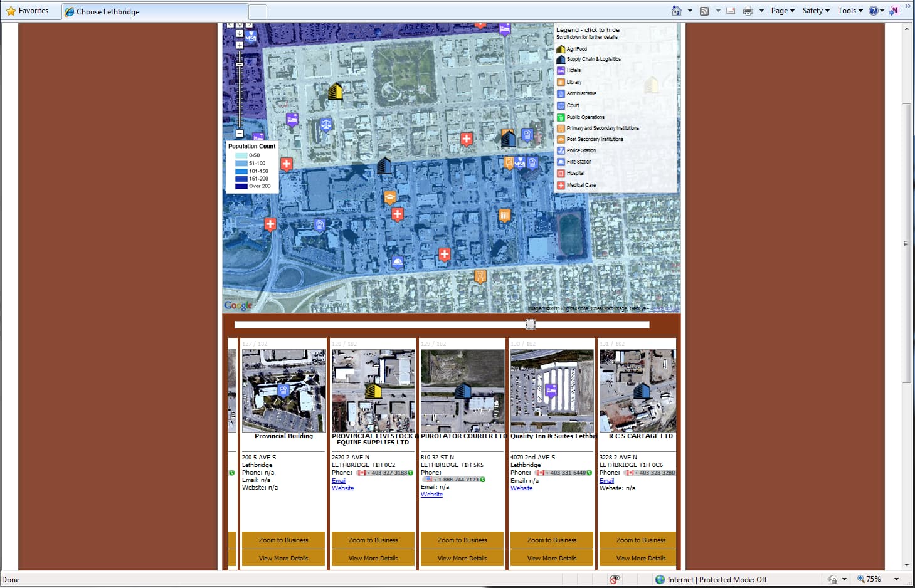Click the Hotel marker left of the Court marker
Image resolution: width=915 pixels, height=588 pixels.
coord(292,119)
